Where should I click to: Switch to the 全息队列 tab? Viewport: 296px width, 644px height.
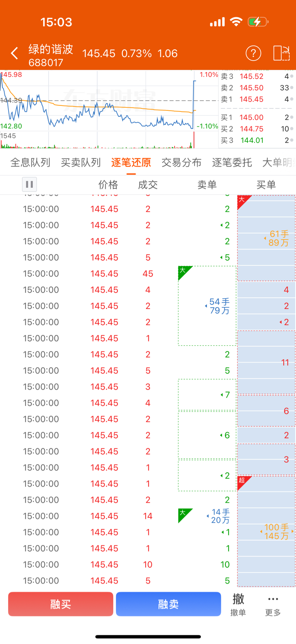point(30,162)
